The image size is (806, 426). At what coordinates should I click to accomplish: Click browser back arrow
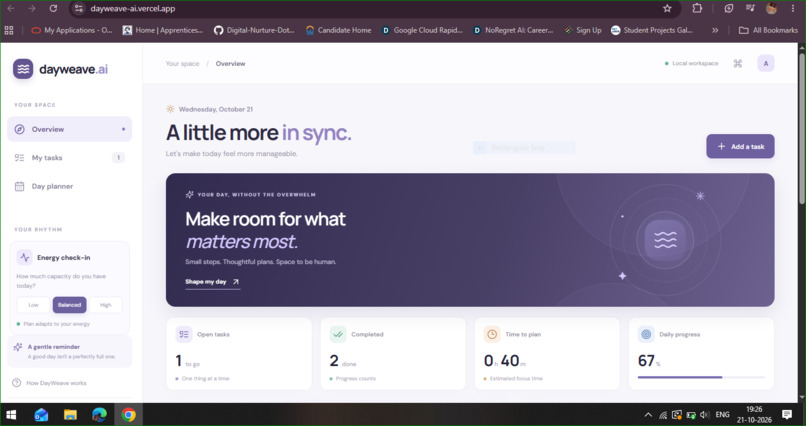[11, 9]
